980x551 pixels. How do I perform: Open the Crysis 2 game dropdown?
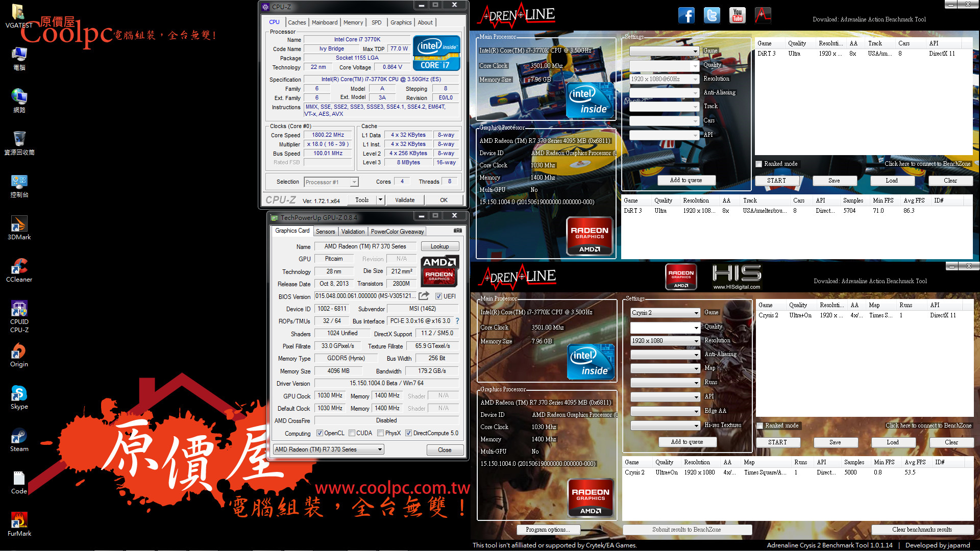(x=665, y=313)
